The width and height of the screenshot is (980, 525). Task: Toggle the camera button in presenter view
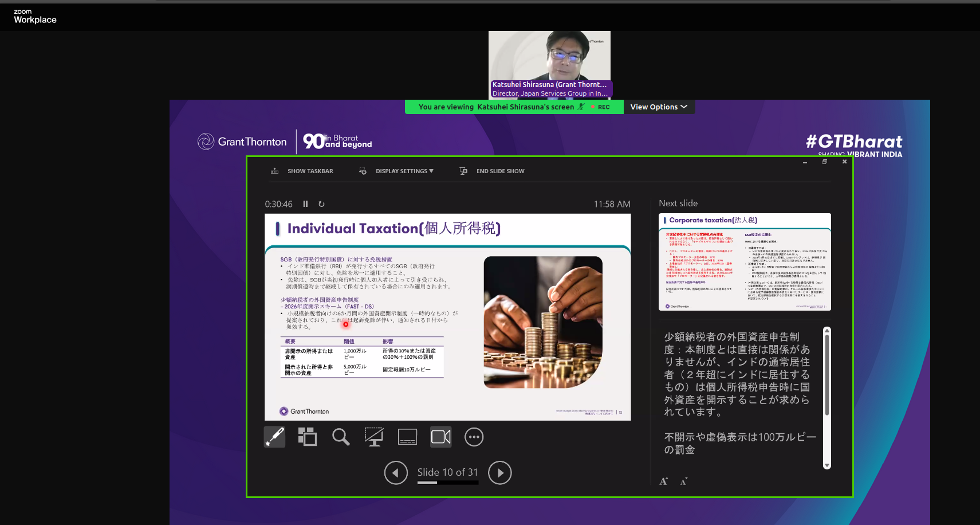click(440, 437)
